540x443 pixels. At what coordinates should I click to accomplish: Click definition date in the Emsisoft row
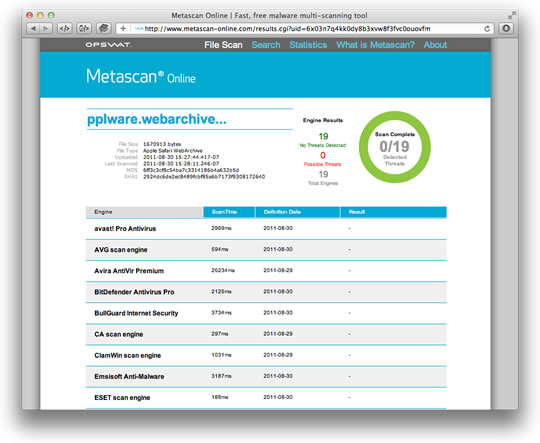tap(278, 376)
